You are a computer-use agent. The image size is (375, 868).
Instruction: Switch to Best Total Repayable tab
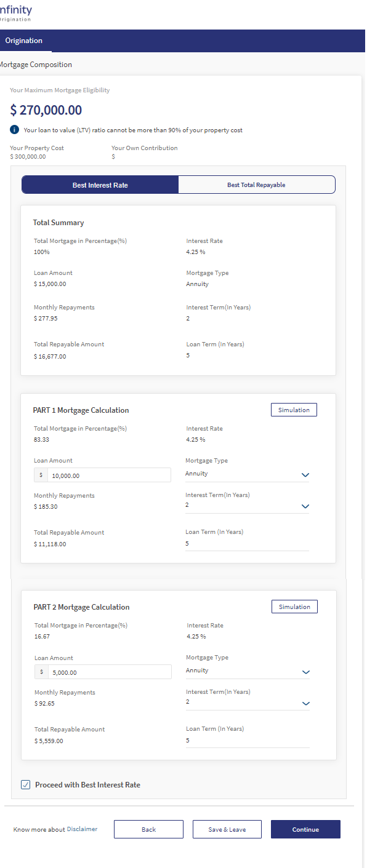point(257,185)
